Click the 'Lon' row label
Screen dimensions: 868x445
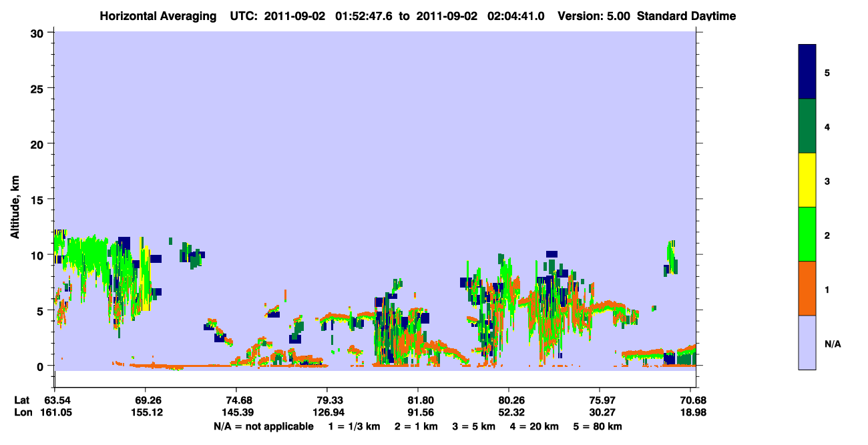[x=23, y=412]
